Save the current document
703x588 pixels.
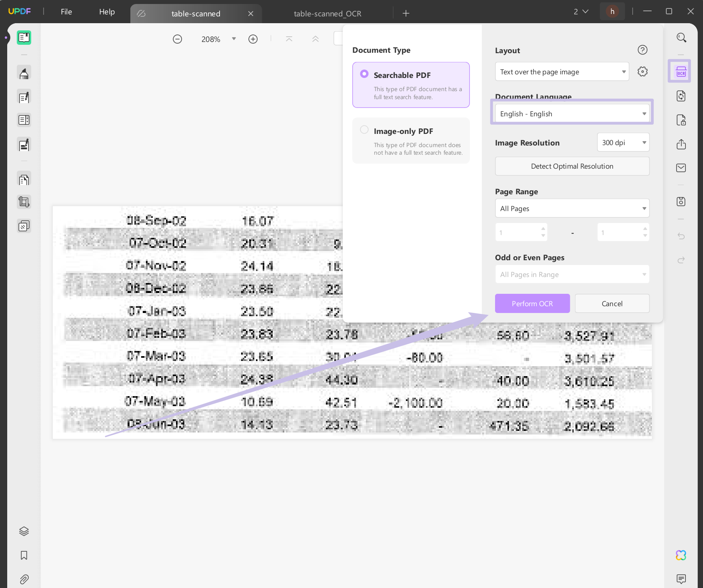(681, 201)
